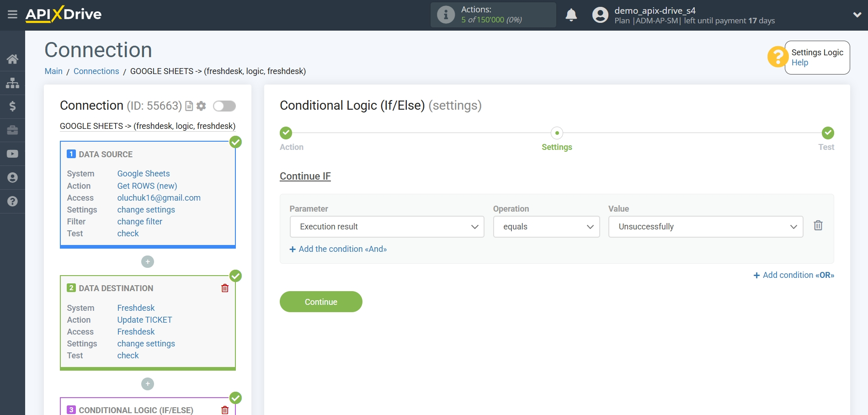Go to the Test step
868x415 pixels.
[x=828, y=133]
